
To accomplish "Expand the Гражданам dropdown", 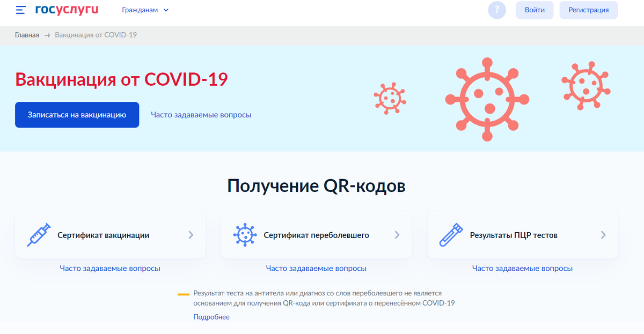I will point(145,10).
